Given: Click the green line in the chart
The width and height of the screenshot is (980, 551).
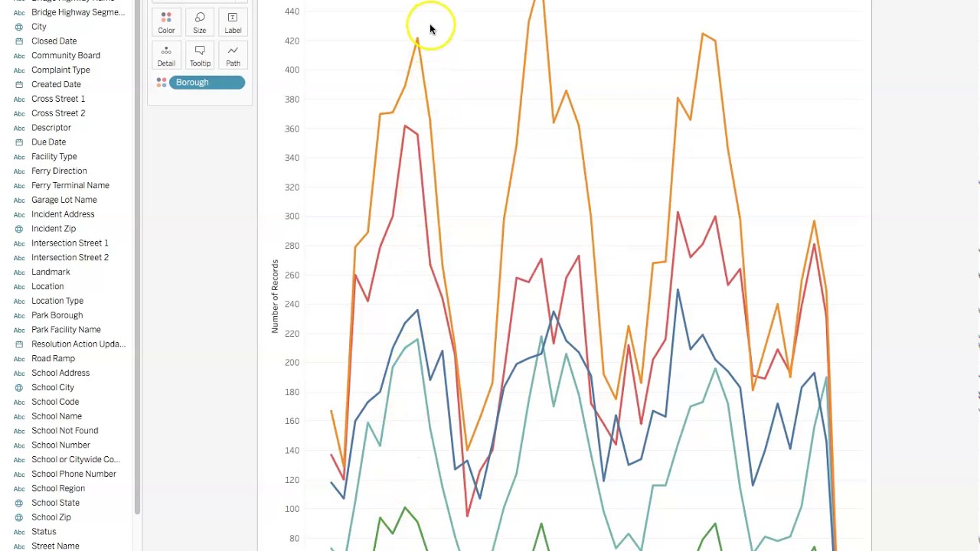Looking at the screenshot, I should click(x=405, y=508).
